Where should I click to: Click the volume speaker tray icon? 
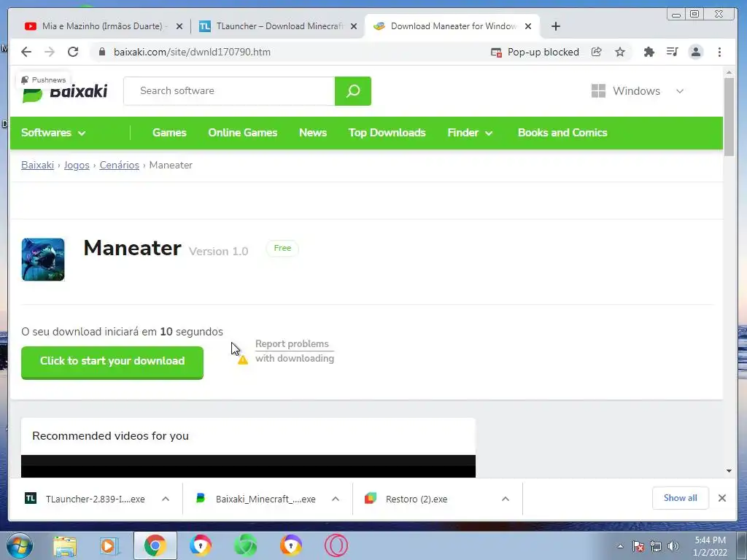pyautogui.click(x=673, y=546)
